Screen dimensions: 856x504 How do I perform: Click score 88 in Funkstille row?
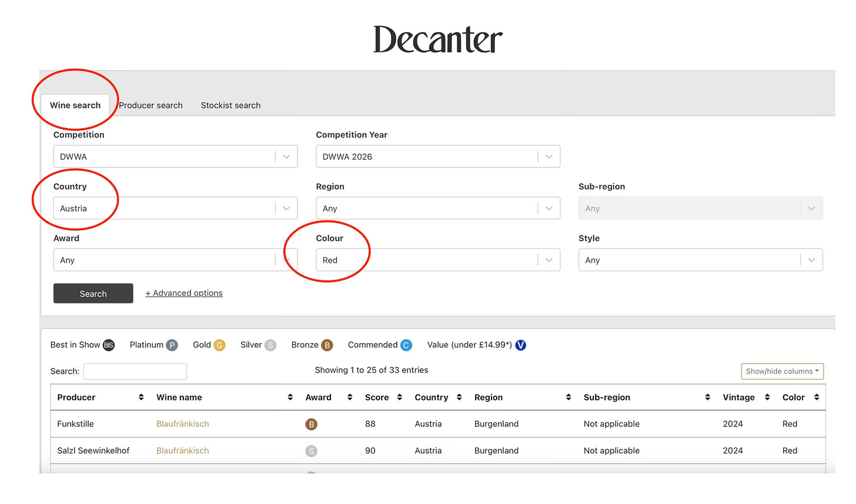(x=370, y=424)
